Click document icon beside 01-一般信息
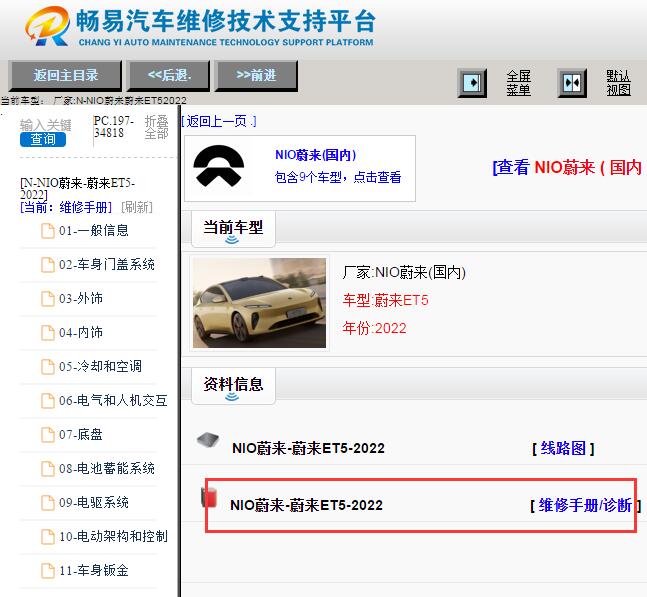 [47, 231]
